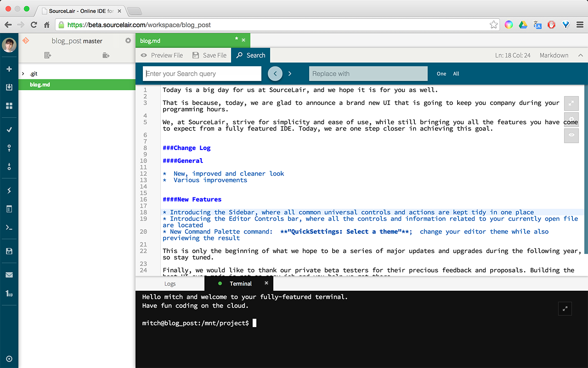Click the Save File button
This screenshot has height=368, width=588.
pyautogui.click(x=209, y=55)
